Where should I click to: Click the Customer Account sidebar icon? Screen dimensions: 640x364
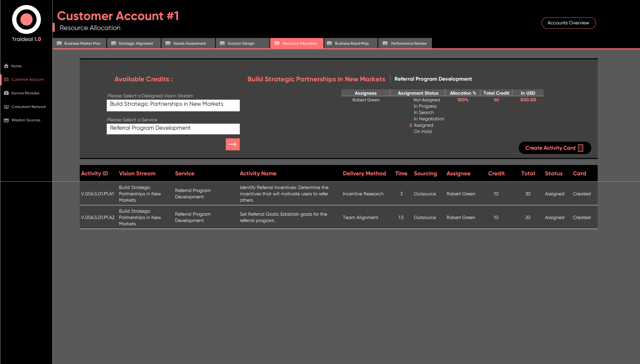6,80
